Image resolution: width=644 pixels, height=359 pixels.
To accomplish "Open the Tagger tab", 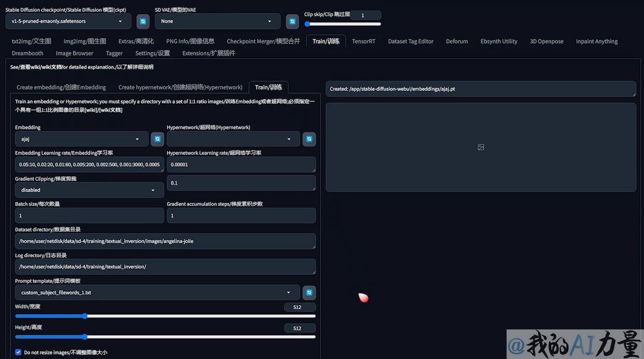I will 114,53.
